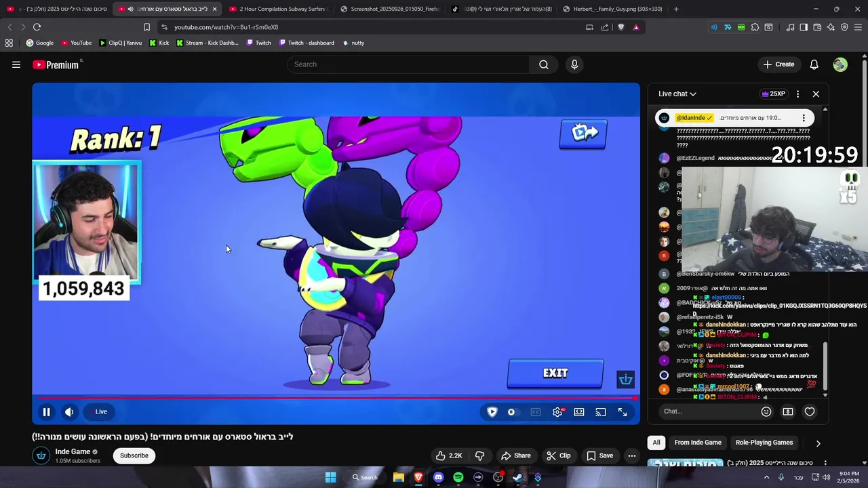Viewport: 868px width, 488px height.
Task: Open the Create menu
Action: coord(778,64)
